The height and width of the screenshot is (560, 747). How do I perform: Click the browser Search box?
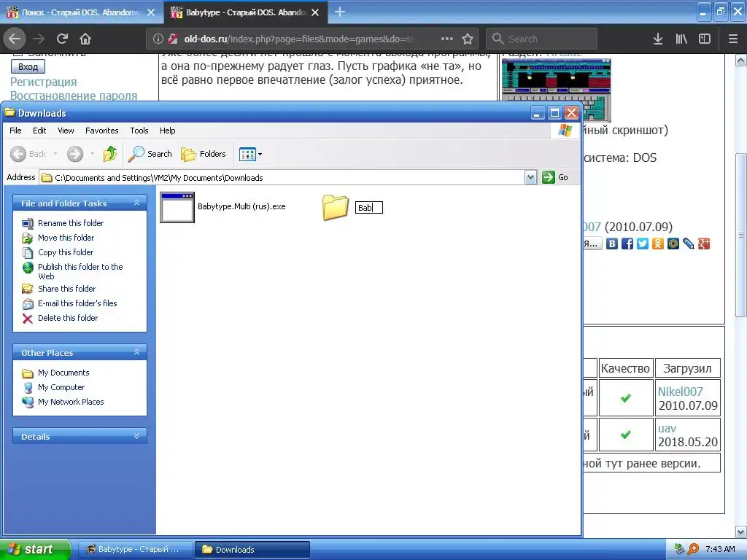542,39
